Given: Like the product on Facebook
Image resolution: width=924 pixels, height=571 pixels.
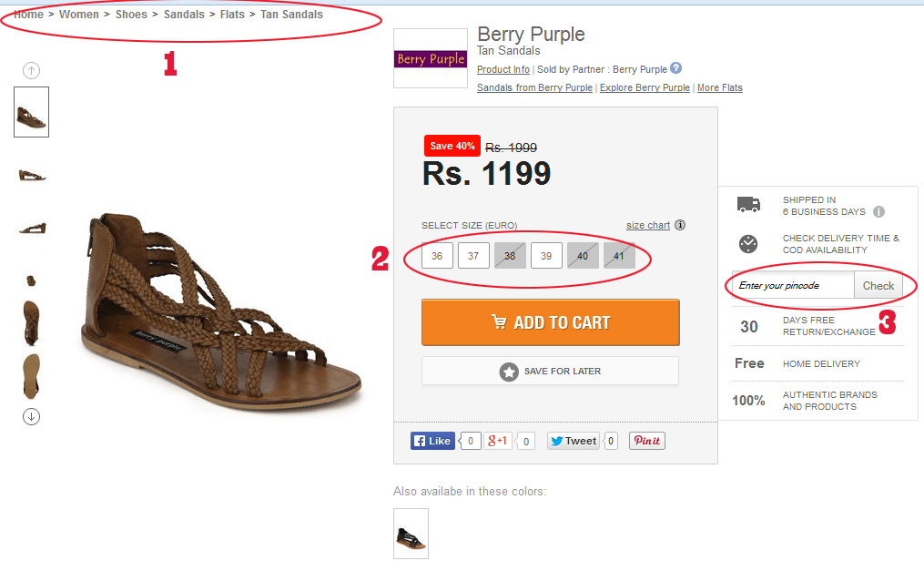Looking at the screenshot, I should coord(432,441).
